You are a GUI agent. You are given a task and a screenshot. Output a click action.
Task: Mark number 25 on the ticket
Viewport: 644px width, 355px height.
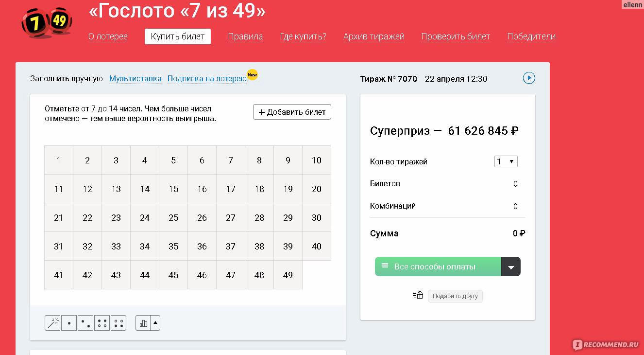tap(173, 217)
